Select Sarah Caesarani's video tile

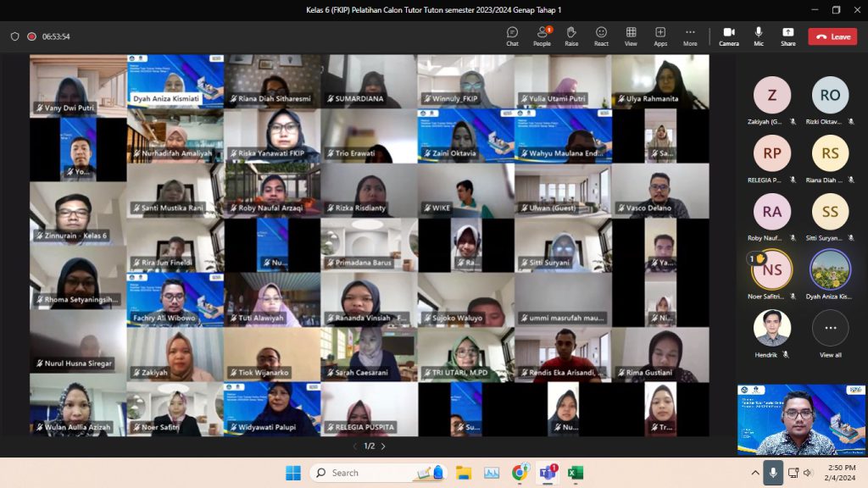tap(369, 354)
